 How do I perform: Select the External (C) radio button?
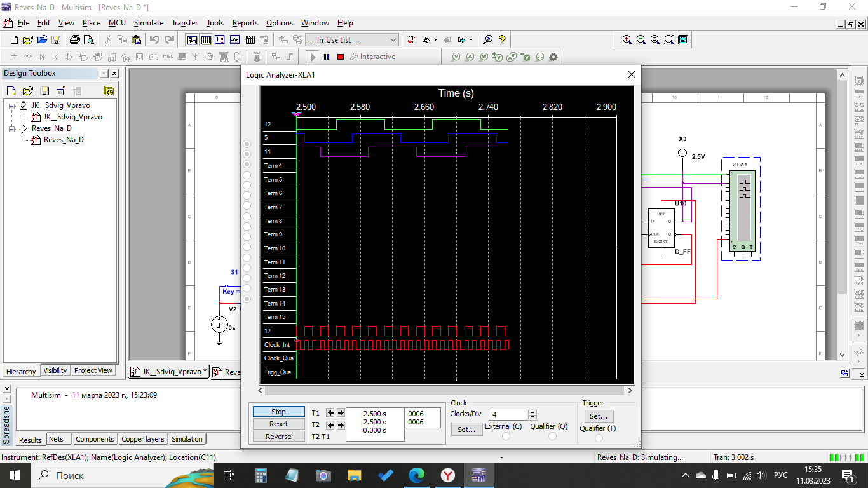point(505,437)
